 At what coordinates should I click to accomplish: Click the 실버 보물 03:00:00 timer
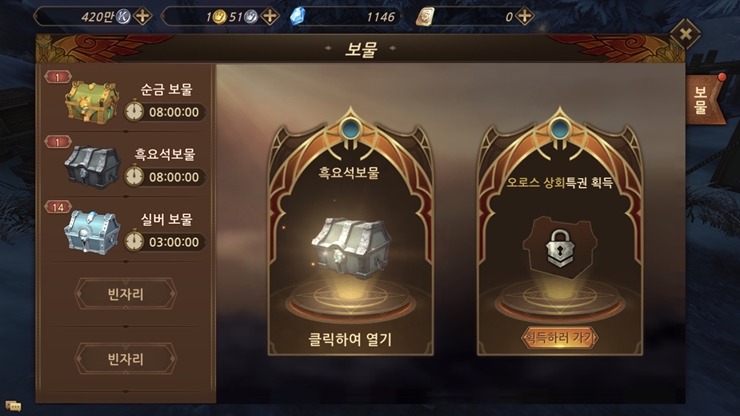(x=174, y=242)
